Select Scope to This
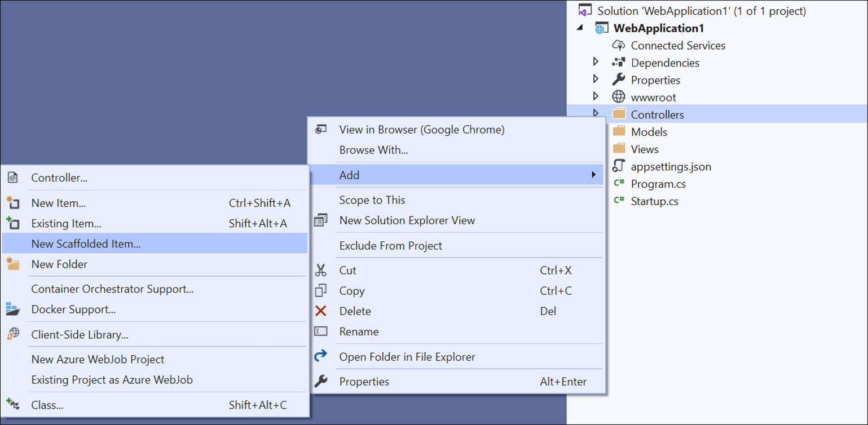Image resolution: width=868 pixels, height=425 pixels. (x=372, y=200)
